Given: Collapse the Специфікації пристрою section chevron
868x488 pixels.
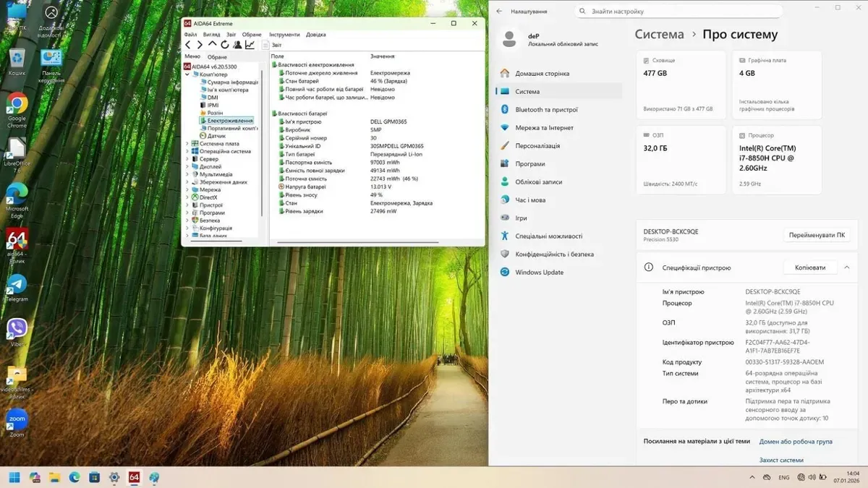Looking at the screenshot, I should pos(846,267).
